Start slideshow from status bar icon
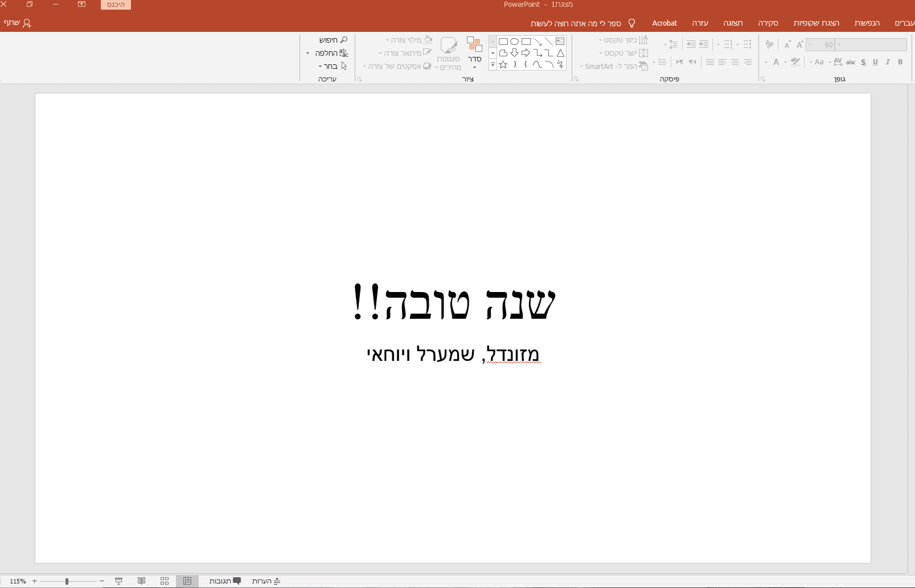Viewport: 915px width, 588px height. pos(118,581)
